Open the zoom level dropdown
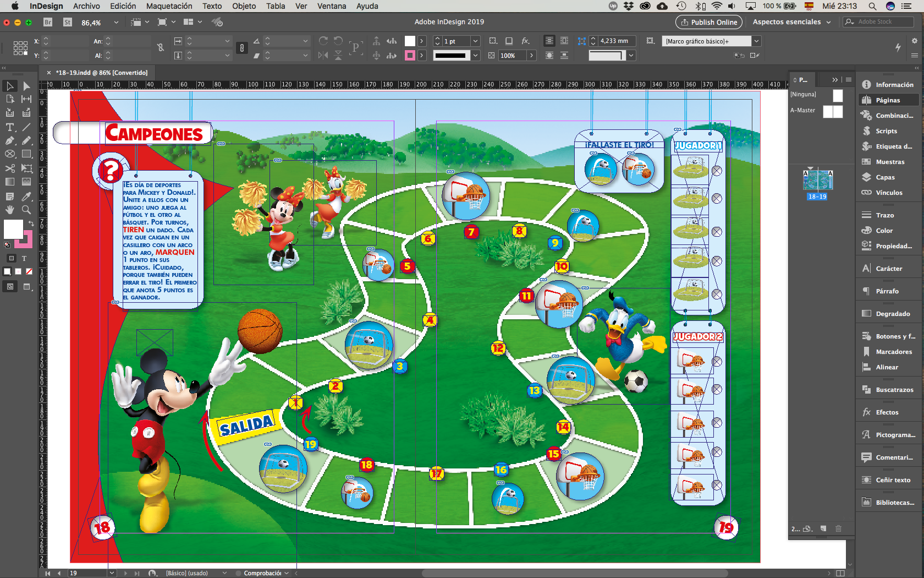 (x=116, y=23)
